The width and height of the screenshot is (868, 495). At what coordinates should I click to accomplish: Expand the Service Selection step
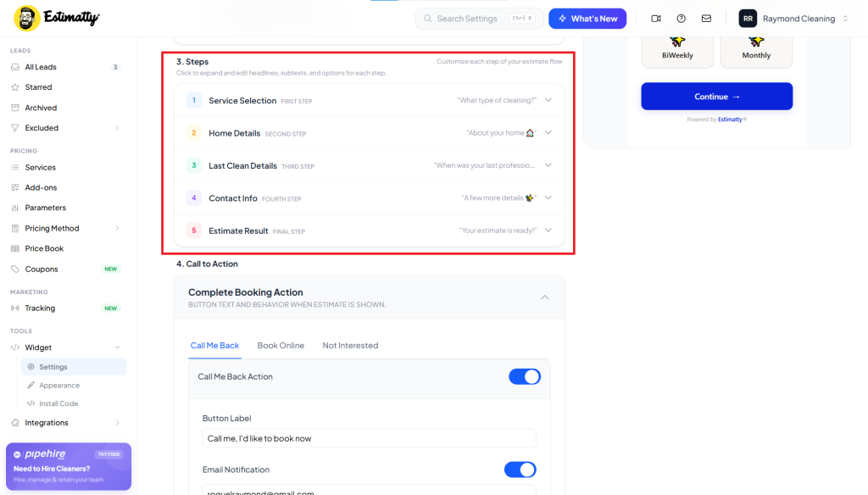coord(370,100)
